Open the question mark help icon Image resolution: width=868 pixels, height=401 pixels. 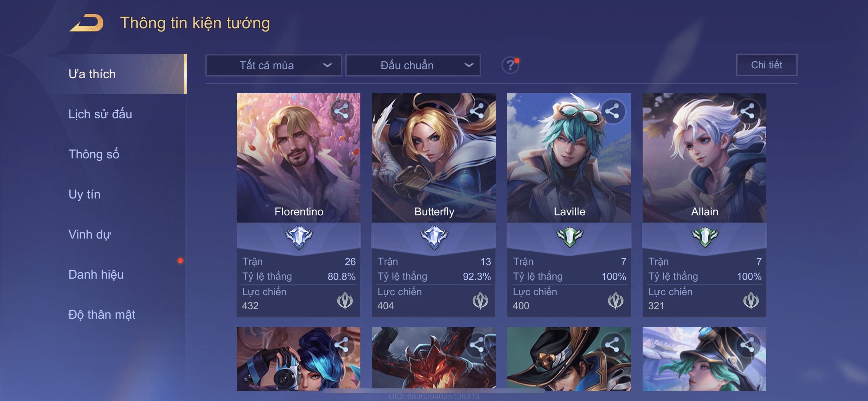click(x=510, y=65)
